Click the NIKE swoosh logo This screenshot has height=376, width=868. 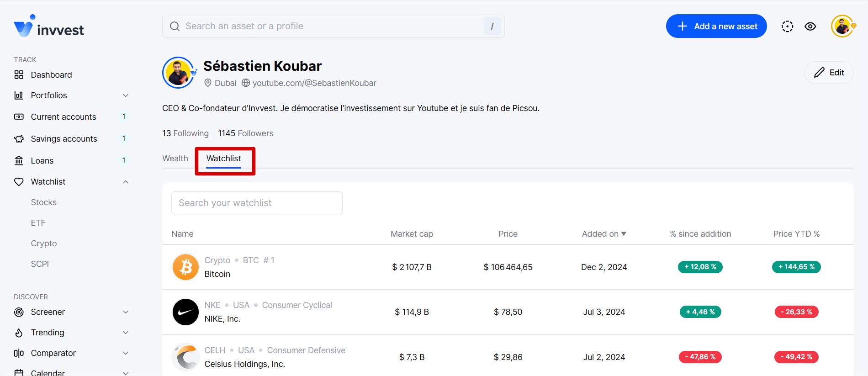pos(185,312)
